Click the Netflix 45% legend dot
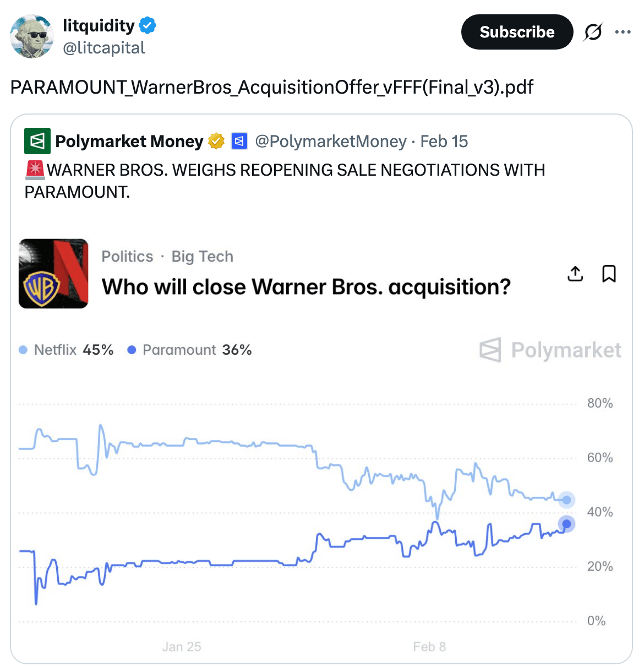644x672 pixels. [23, 350]
